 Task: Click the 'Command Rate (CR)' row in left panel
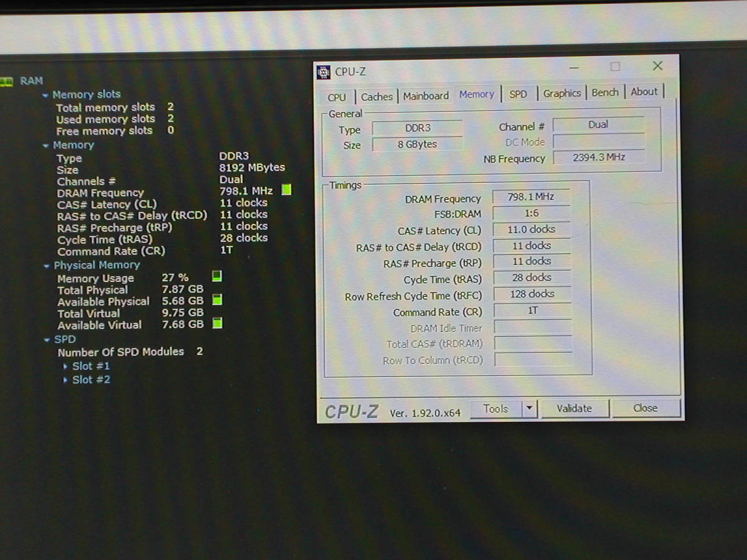point(145,251)
